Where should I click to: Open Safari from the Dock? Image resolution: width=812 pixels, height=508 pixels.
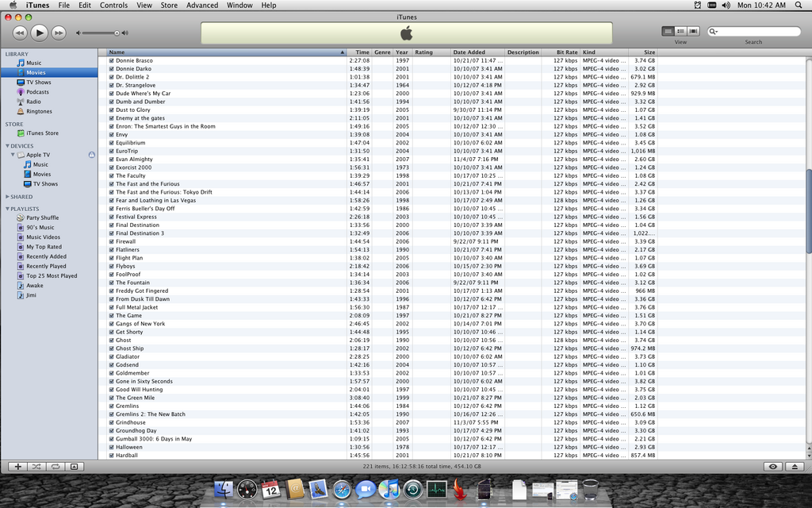[x=342, y=490]
